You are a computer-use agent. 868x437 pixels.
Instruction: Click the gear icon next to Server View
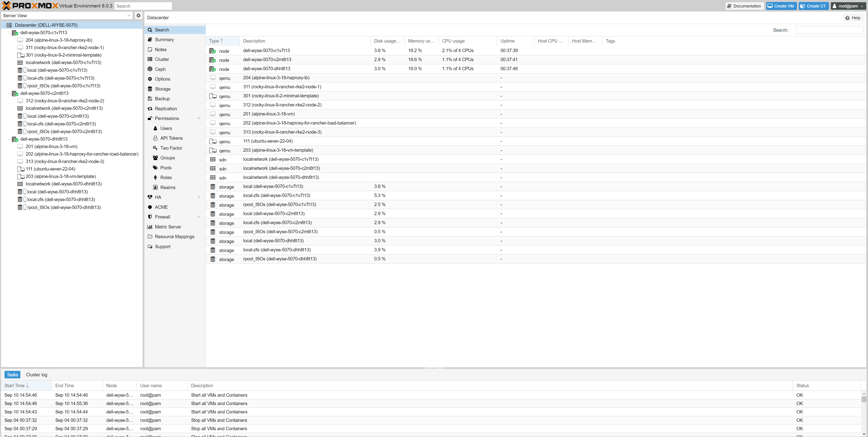pyautogui.click(x=138, y=16)
